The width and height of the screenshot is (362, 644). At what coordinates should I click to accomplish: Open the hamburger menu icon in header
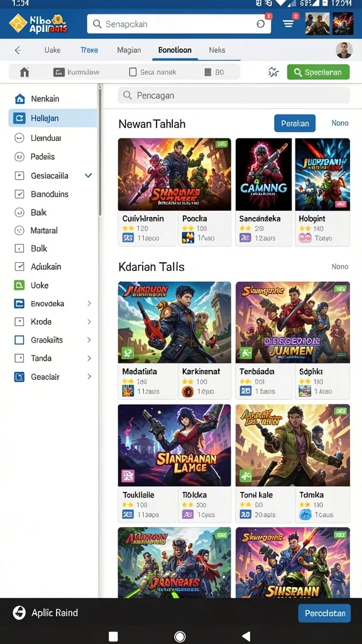tap(288, 24)
